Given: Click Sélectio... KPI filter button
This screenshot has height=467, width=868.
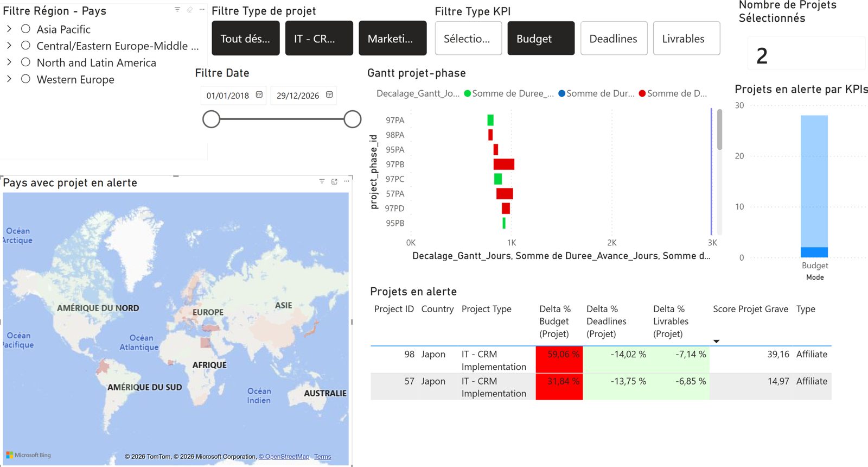Looking at the screenshot, I should [468, 39].
